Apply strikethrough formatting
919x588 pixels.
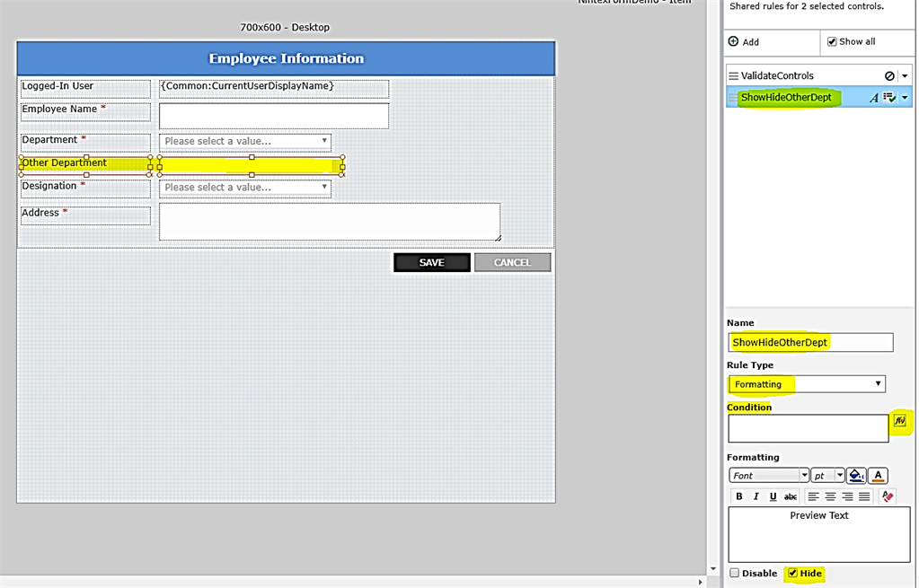(791, 496)
